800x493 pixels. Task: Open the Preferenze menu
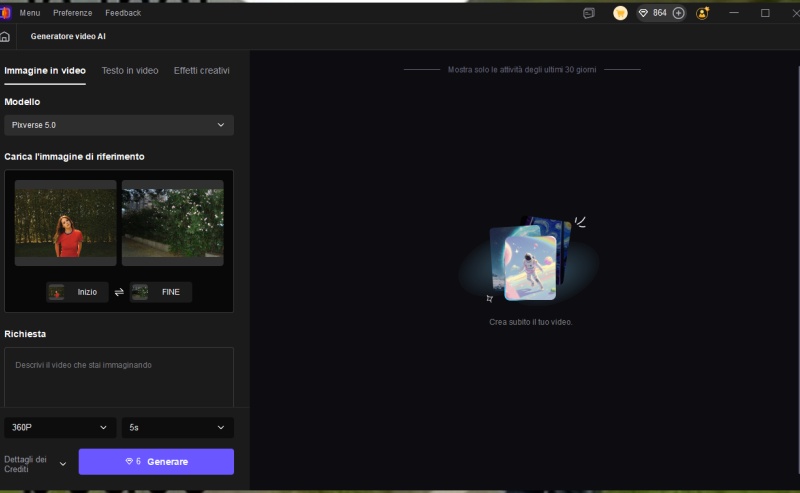(72, 13)
